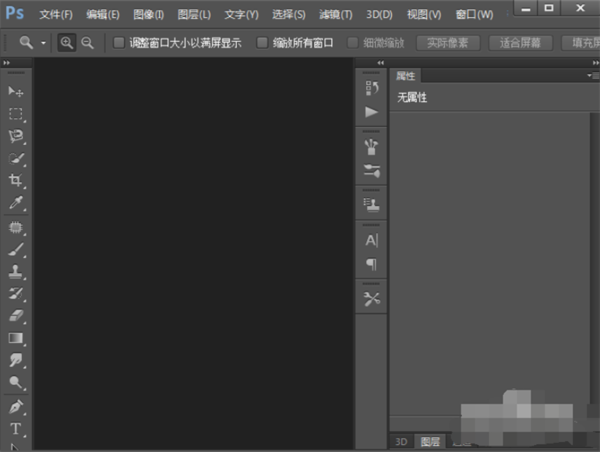
Task: Collapse the right panel dock arrows
Action: point(595,63)
